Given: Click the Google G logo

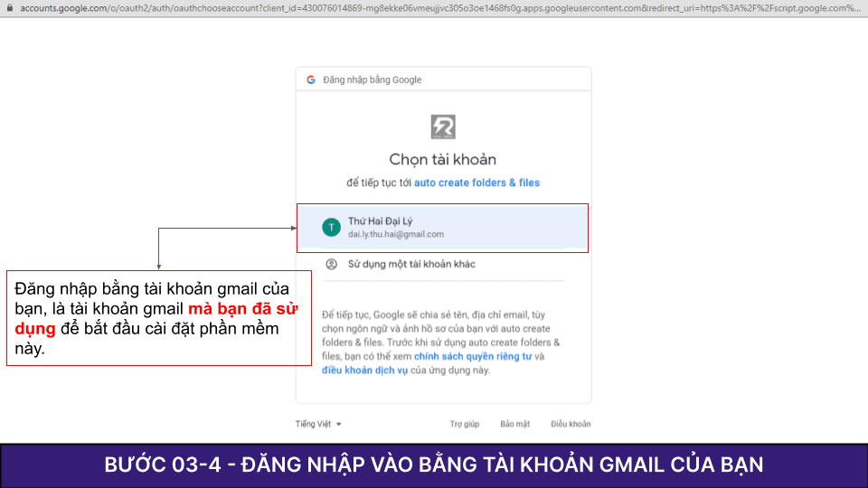Looking at the screenshot, I should point(311,80).
